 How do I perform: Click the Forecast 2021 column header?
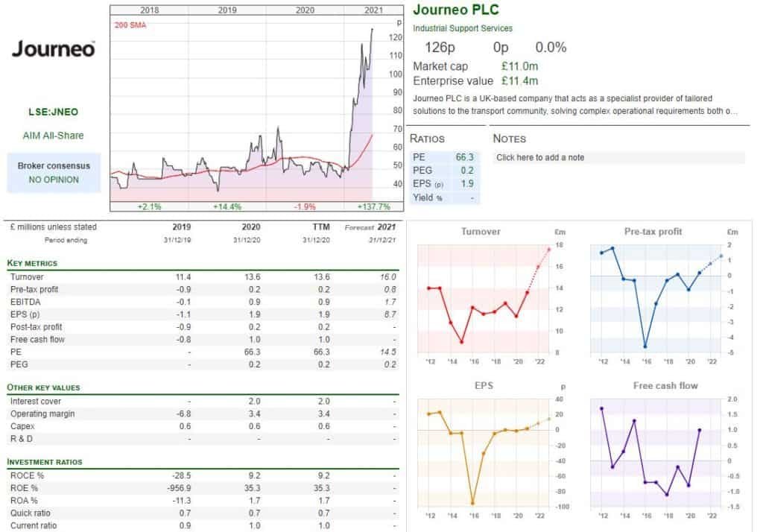point(370,227)
